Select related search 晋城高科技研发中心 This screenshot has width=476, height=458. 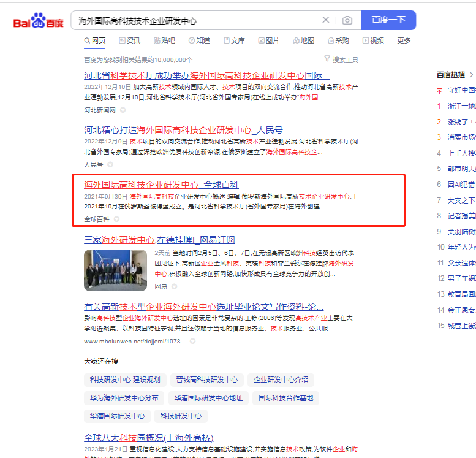pyautogui.click(x=207, y=380)
